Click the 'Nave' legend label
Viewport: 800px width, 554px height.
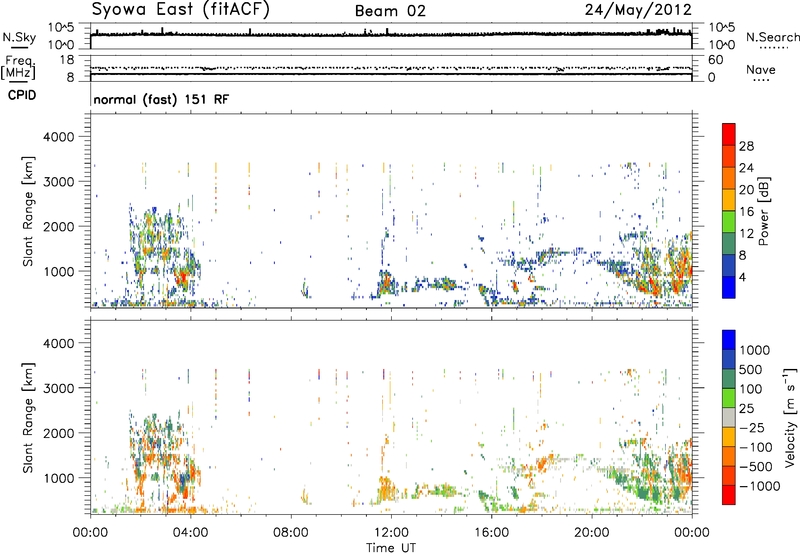[761, 69]
